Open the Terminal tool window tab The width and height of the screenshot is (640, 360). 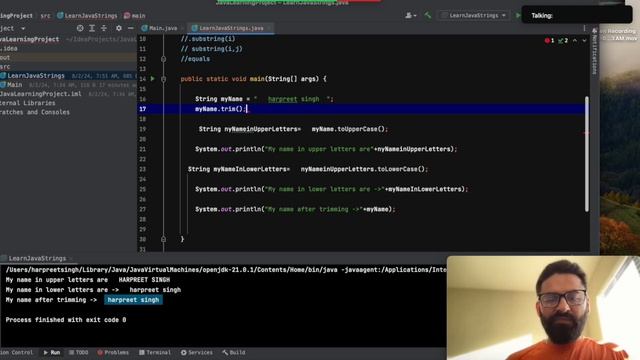pyautogui.click(x=155, y=352)
